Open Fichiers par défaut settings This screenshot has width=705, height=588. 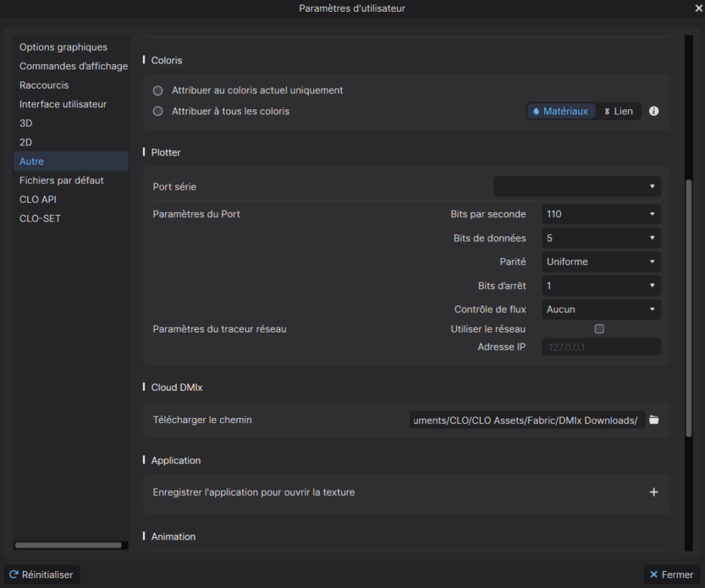click(x=71, y=180)
